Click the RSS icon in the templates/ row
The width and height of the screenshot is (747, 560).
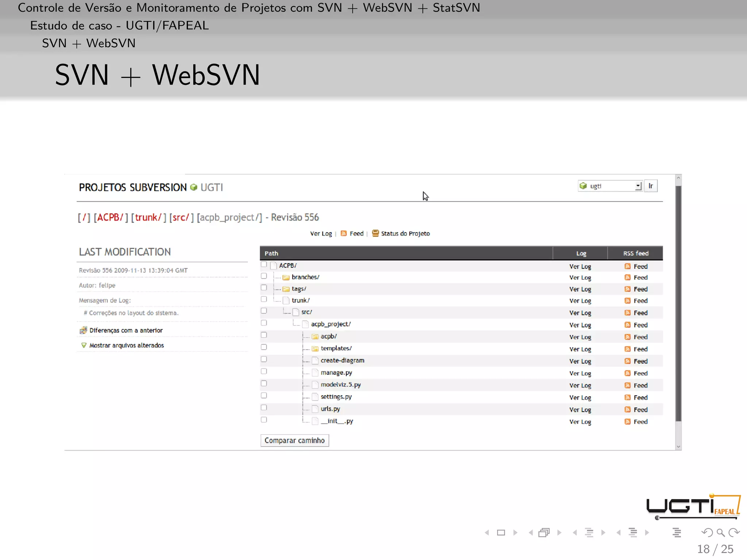click(627, 349)
